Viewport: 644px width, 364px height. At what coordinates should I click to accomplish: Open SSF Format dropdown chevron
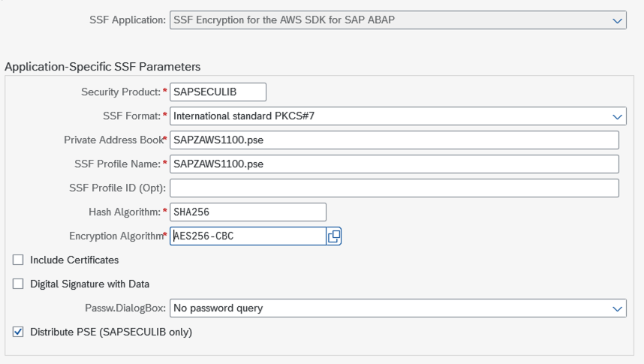pos(617,116)
